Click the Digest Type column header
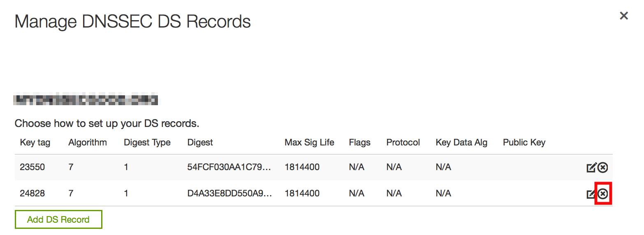This screenshot has width=644, height=235. tap(147, 143)
